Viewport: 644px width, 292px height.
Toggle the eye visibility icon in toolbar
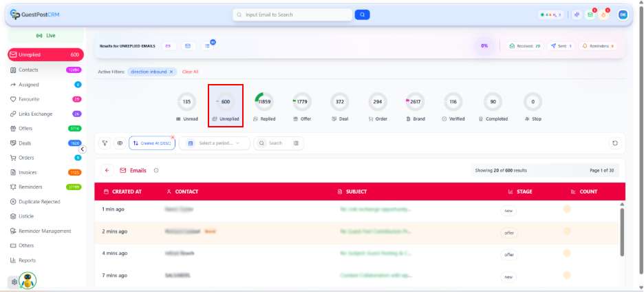[x=120, y=143]
